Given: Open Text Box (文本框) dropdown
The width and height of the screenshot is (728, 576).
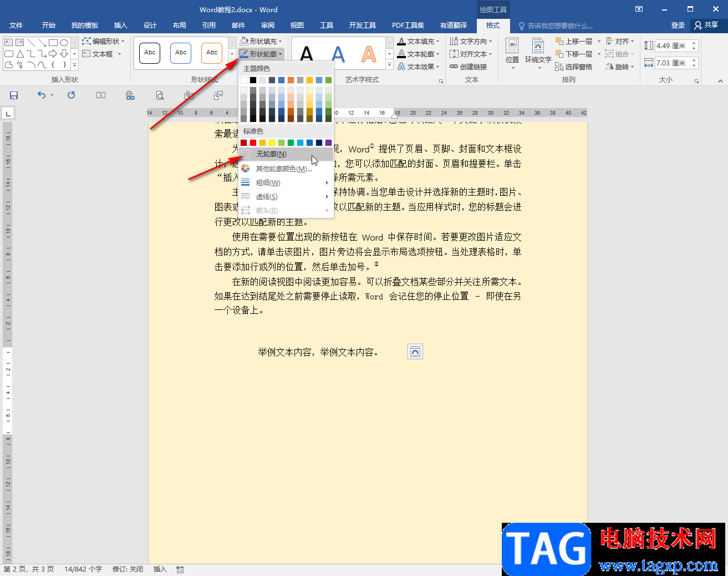Looking at the screenshot, I should [x=101, y=54].
